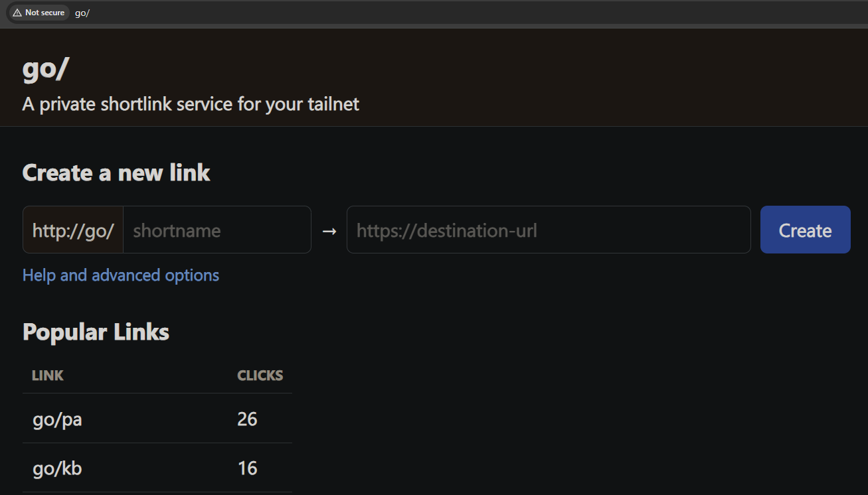Image resolution: width=868 pixels, height=495 pixels.
Task: Select the http://go/ prefix label
Action: [72, 229]
